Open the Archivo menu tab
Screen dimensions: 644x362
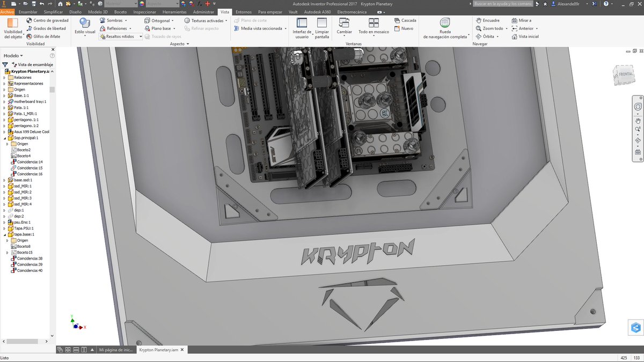tap(8, 11)
